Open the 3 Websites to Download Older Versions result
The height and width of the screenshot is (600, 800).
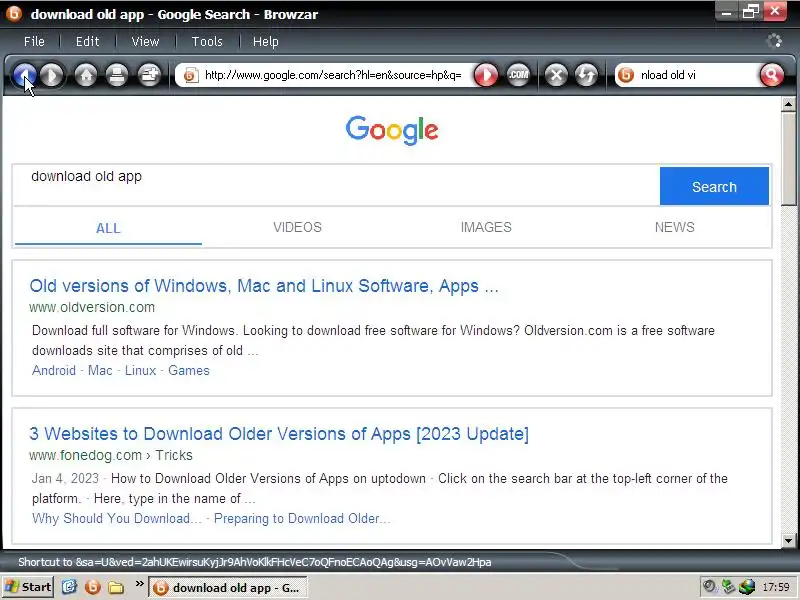click(279, 434)
